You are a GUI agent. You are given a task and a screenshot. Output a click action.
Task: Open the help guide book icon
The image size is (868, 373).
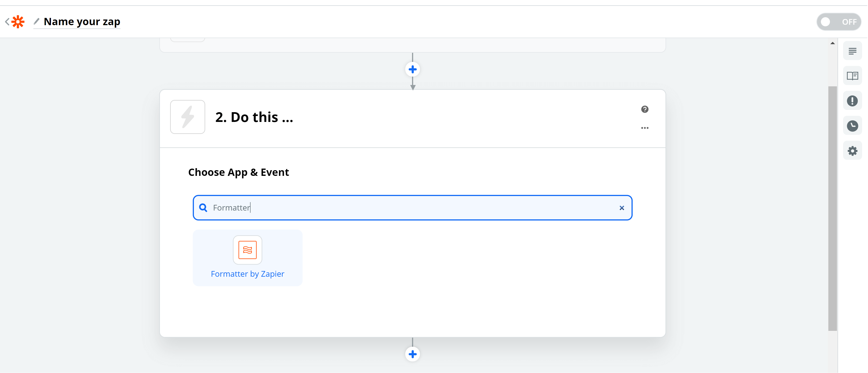pyautogui.click(x=852, y=76)
